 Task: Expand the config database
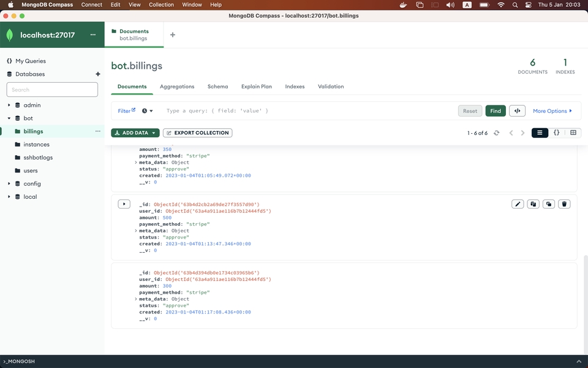[9, 183]
